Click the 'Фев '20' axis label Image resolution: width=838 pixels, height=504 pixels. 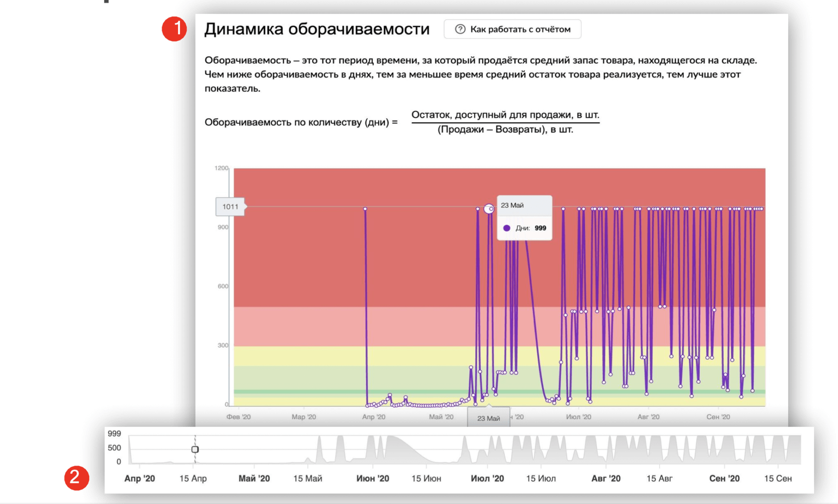click(x=238, y=417)
